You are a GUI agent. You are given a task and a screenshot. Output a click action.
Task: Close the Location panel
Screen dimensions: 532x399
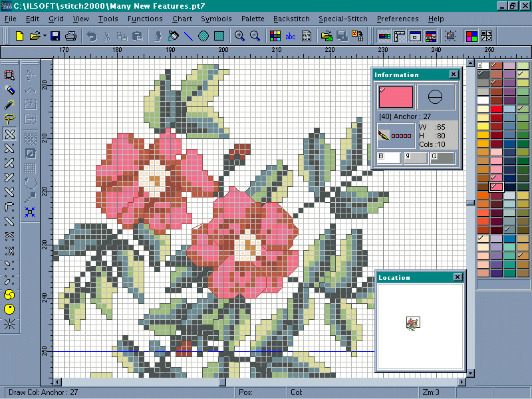458,277
